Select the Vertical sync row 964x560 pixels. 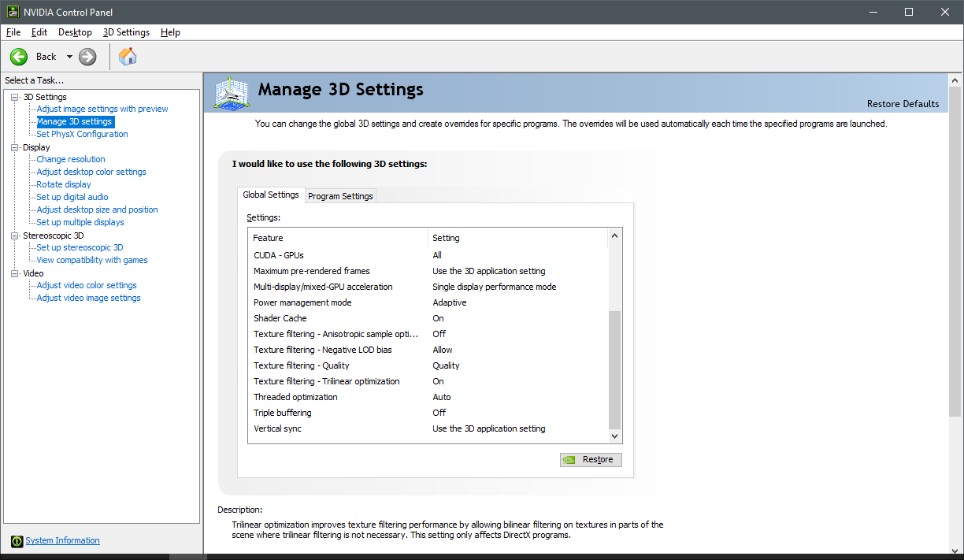(428, 428)
